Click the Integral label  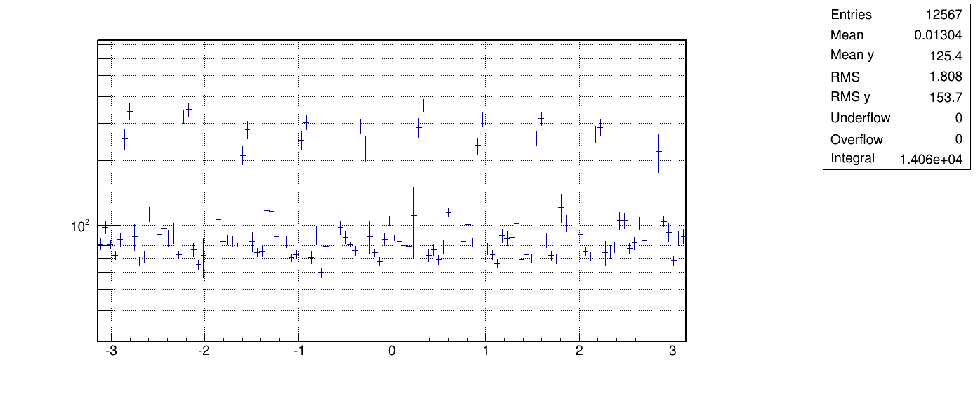(852, 158)
